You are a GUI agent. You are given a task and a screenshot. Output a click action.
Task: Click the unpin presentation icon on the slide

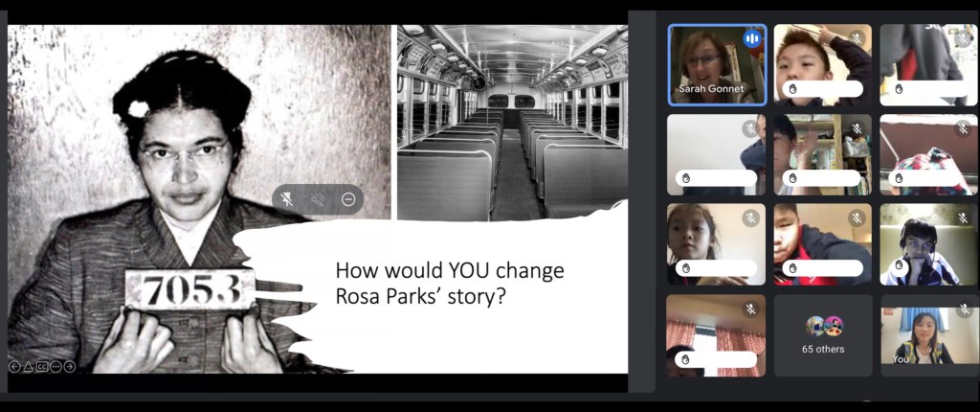[287, 199]
